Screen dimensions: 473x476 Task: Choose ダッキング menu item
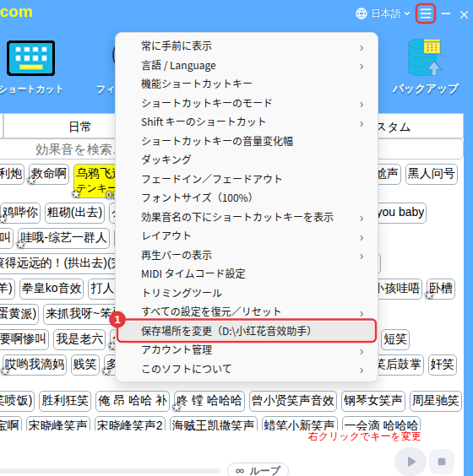(x=247, y=160)
